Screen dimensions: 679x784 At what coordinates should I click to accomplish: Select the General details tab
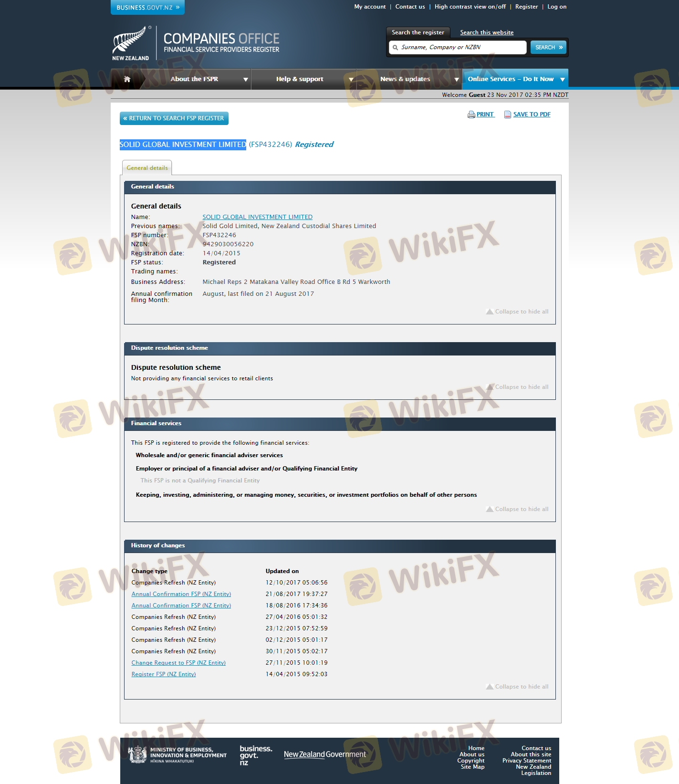click(x=147, y=168)
